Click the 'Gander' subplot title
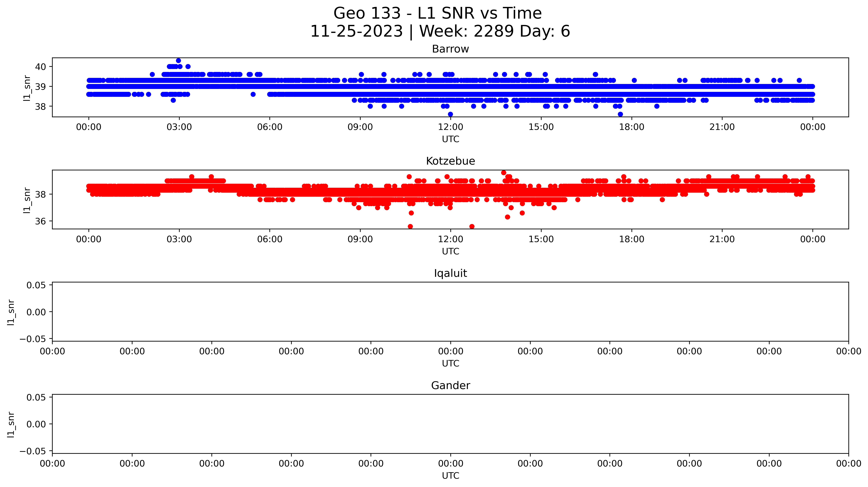This screenshot has width=868, height=487. pos(451,386)
